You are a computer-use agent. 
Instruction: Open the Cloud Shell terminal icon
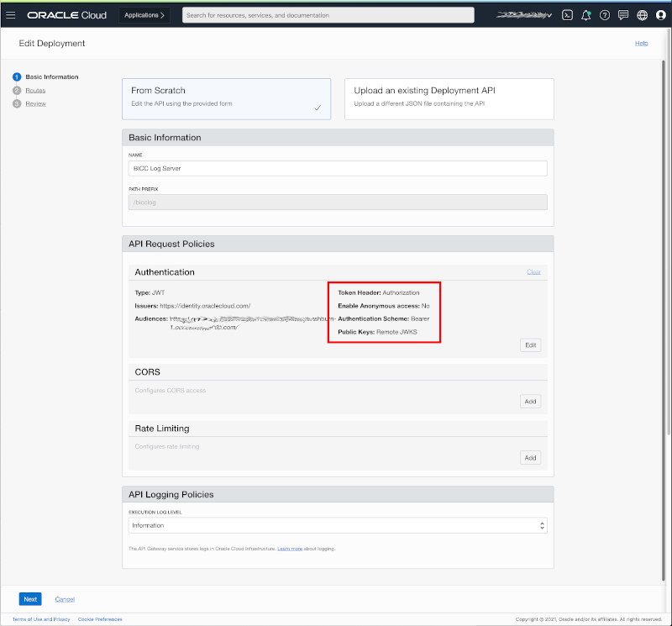pyautogui.click(x=569, y=14)
